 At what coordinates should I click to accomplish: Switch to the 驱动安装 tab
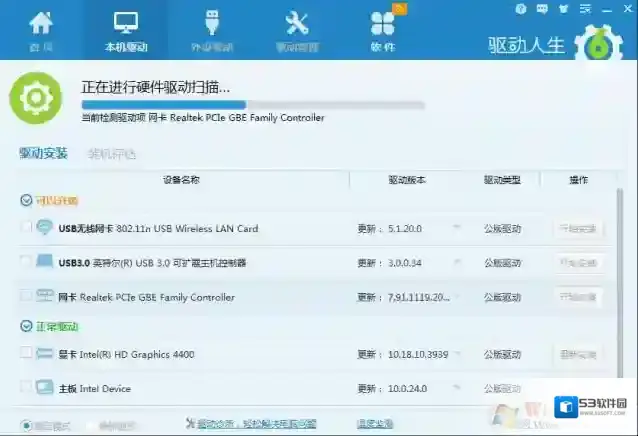(44, 153)
